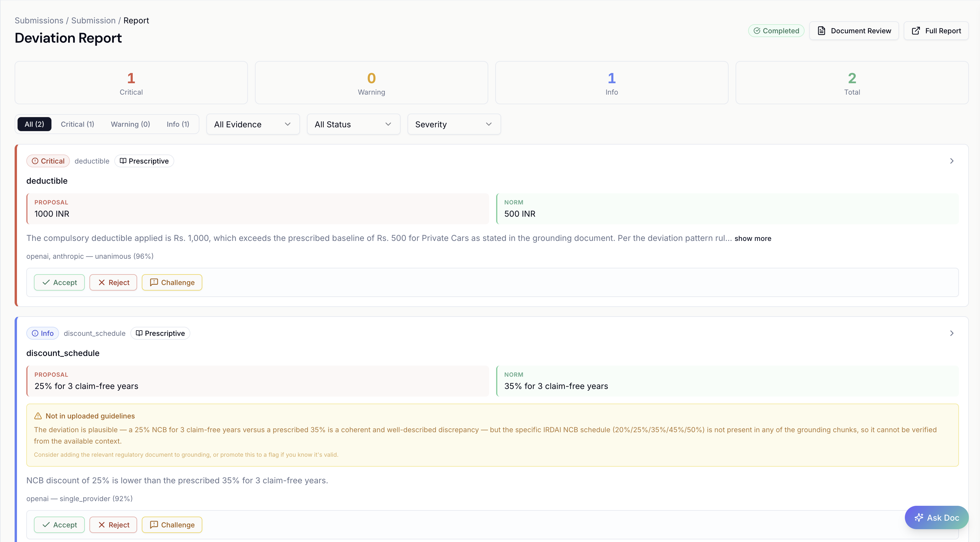Click the warning triangle in guidelines notice

(x=38, y=416)
